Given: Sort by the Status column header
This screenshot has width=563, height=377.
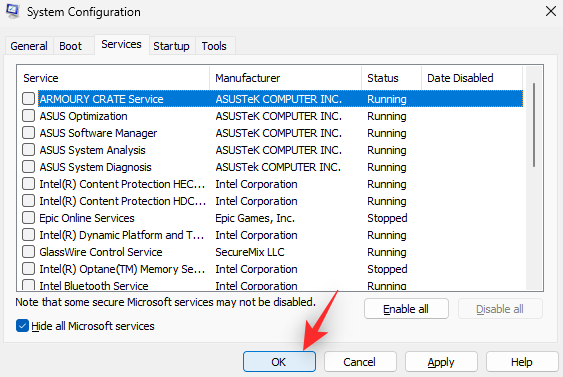Looking at the screenshot, I should coord(391,78).
